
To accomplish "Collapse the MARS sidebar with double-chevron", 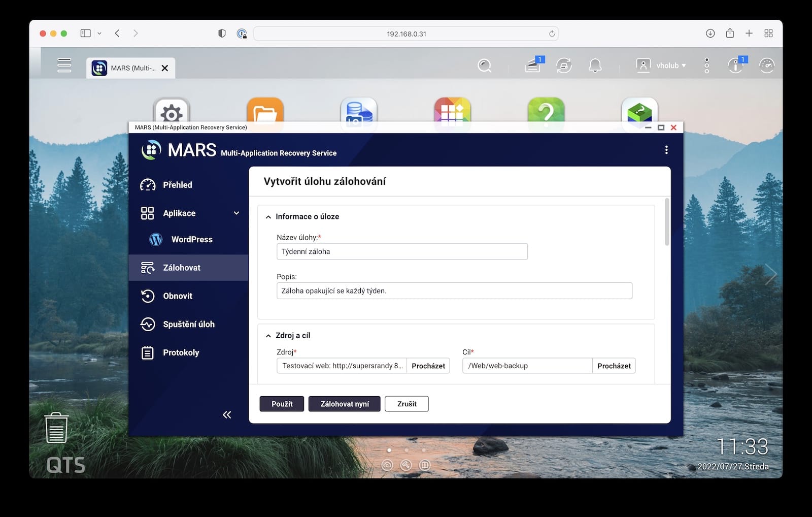I will click(x=227, y=415).
